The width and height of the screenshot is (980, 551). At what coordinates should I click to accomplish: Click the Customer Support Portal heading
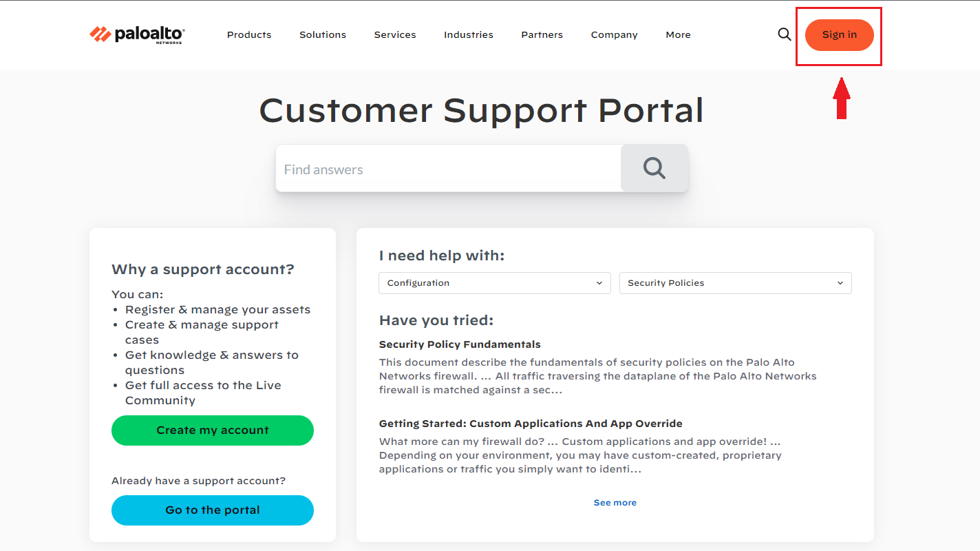(482, 110)
